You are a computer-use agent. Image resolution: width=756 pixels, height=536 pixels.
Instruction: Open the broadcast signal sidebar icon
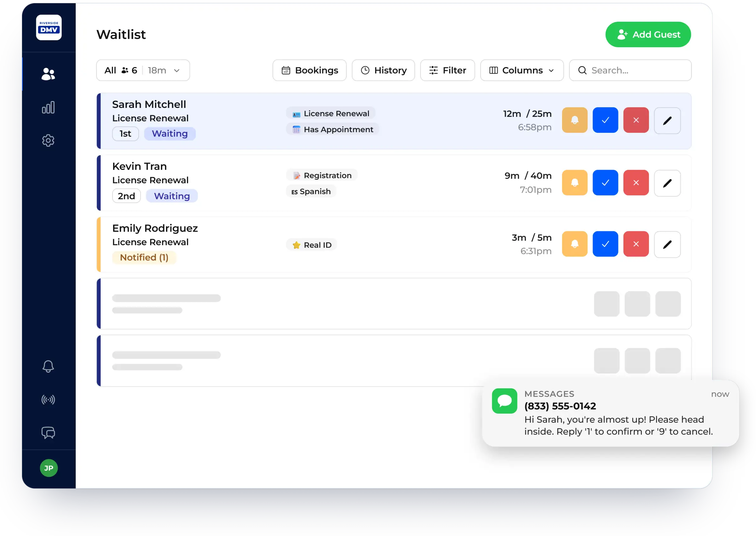(48, 400)
